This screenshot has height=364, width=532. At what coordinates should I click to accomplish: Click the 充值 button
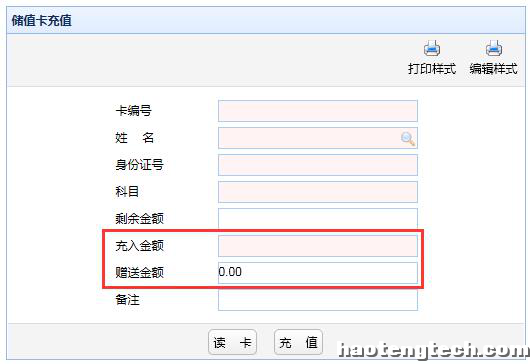(298, 342)
